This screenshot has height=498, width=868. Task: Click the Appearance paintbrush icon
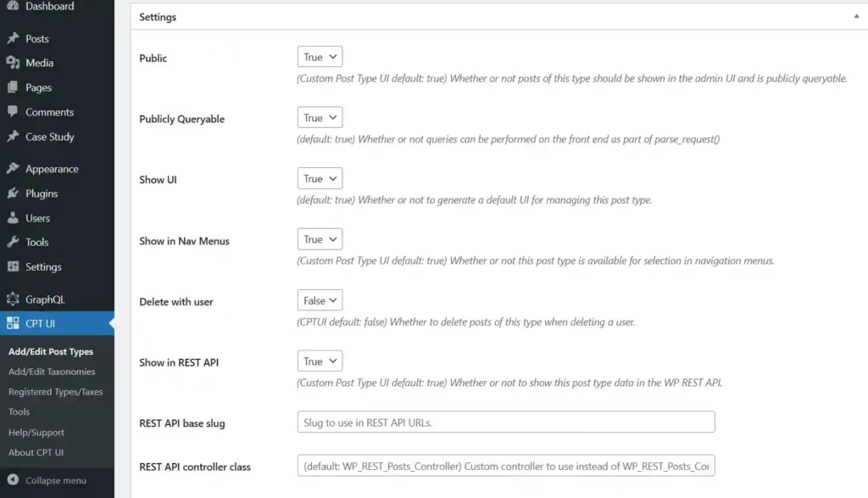[x=13, y=168]
